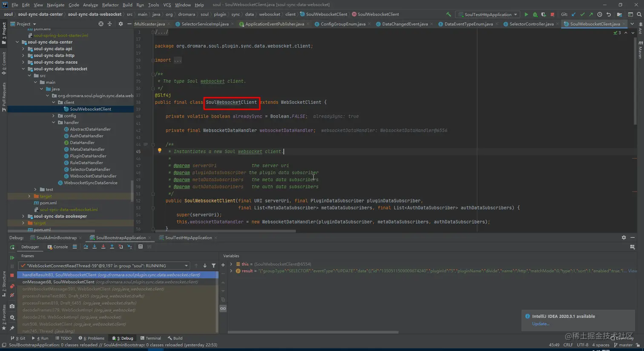Open the master branch widget in the status bar
Screen dimensions: 644x351
point(623,345)
